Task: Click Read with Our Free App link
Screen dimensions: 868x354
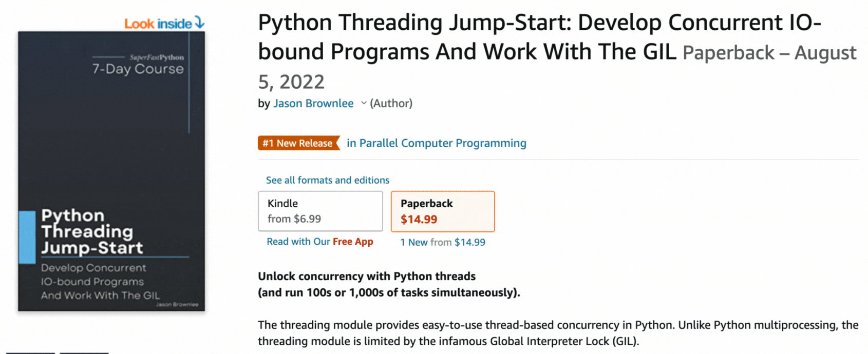Action: (x=320, y=242)
